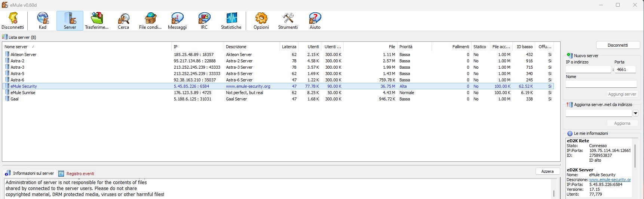
Task: Click the '77.78 K' users cell
Action: [312, 86]
